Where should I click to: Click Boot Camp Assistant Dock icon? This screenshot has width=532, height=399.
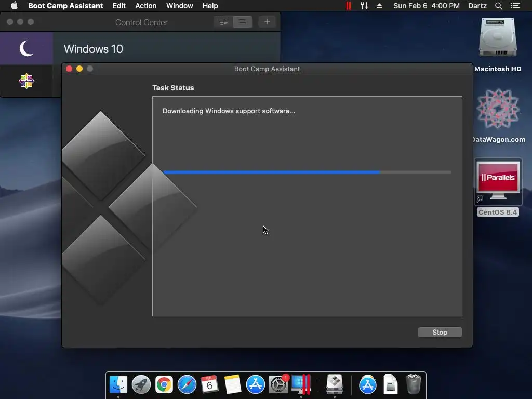pos(335,385)
